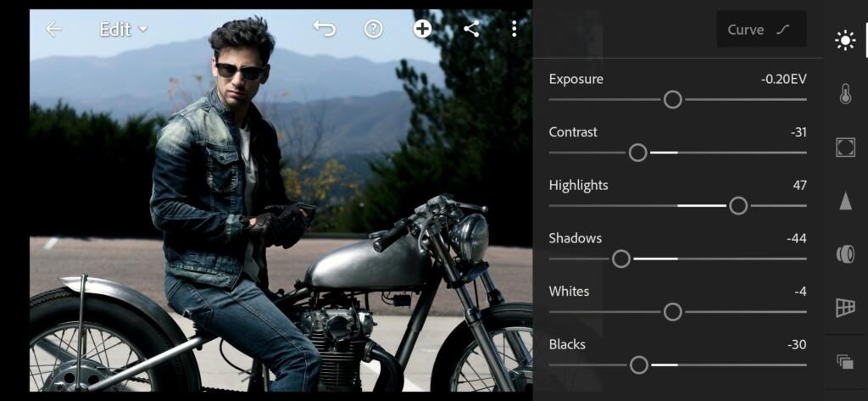Open the Geometry grid panel icon
Screen dimensions: 868x401
pos(845,308)
